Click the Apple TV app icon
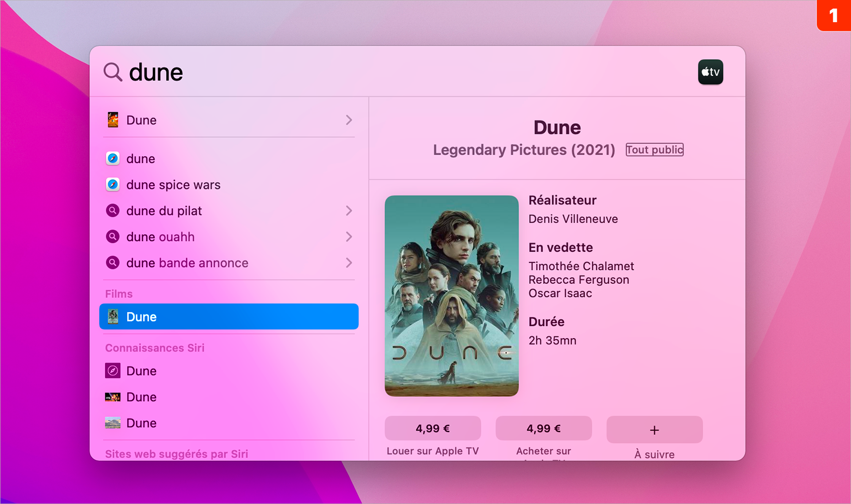The width and height of the screenshot is (851, 504). (710, 72)
